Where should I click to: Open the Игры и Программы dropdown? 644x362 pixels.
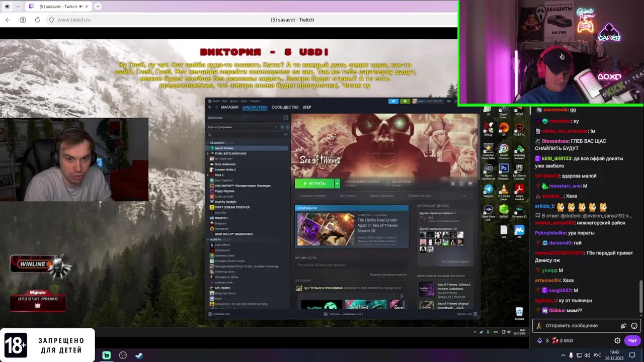243,127
